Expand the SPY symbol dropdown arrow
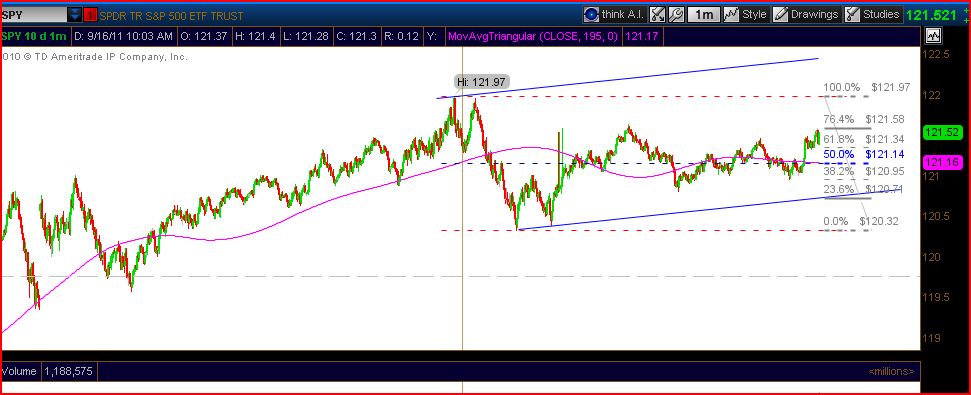The image size is (971, 395). point(75,15)
